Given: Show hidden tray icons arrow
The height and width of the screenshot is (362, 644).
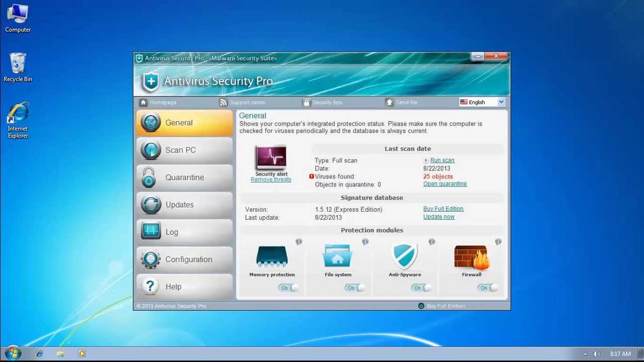Looking at the screenshot, I should (585, 354).
